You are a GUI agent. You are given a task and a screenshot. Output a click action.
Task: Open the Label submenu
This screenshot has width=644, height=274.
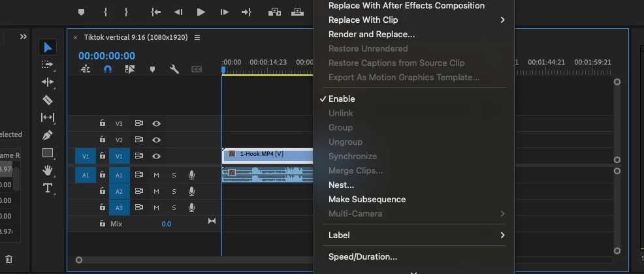tap(417, 235)
